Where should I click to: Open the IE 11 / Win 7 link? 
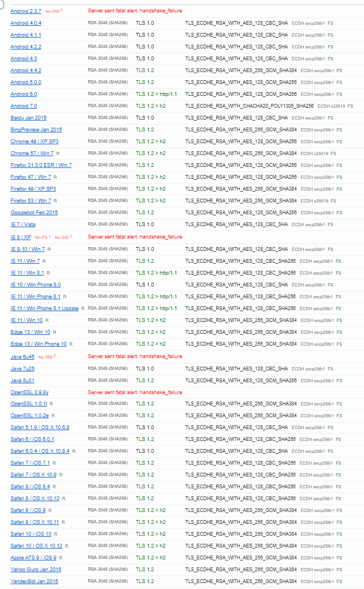point(25,261)
